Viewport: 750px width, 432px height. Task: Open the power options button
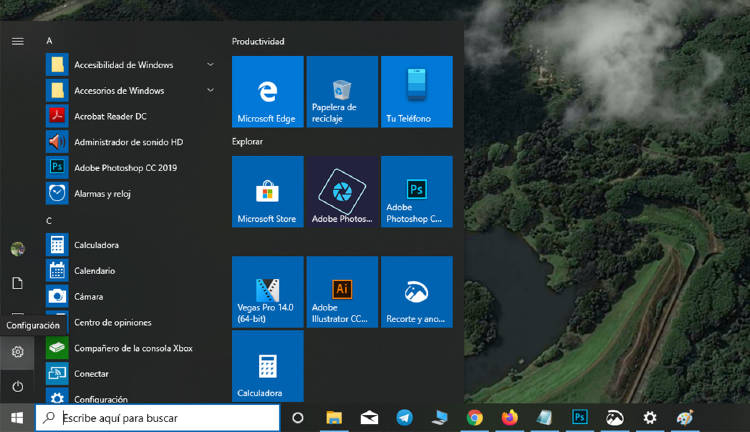(18, 386)
